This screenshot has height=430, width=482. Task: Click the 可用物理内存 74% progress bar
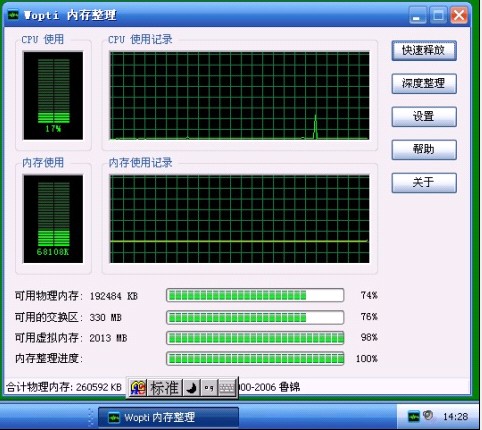point(255,295)
